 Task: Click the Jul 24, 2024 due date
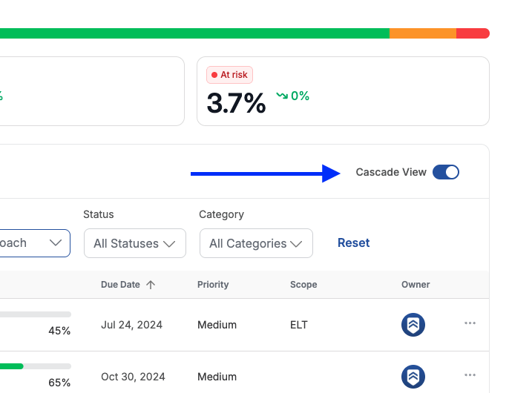(x=131, y=325)
